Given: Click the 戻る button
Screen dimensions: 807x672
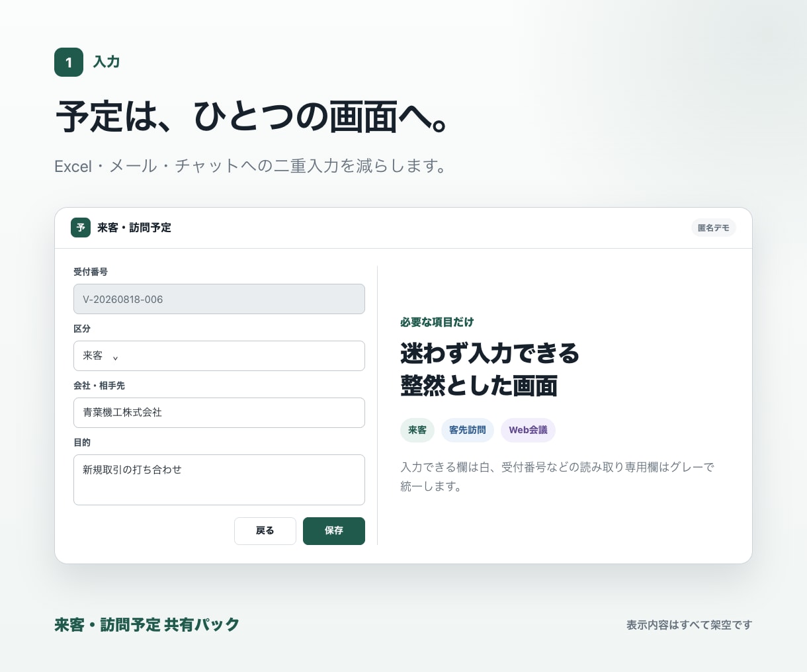Looking at the screenshot, I should pyautogui.click(x=265, y=531).
